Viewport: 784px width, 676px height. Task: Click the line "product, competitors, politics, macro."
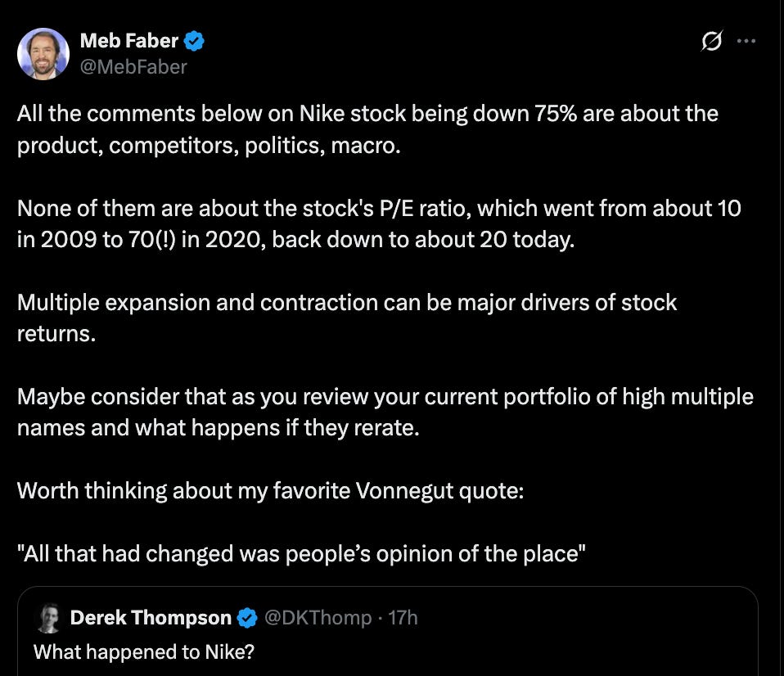pos(209,146)
